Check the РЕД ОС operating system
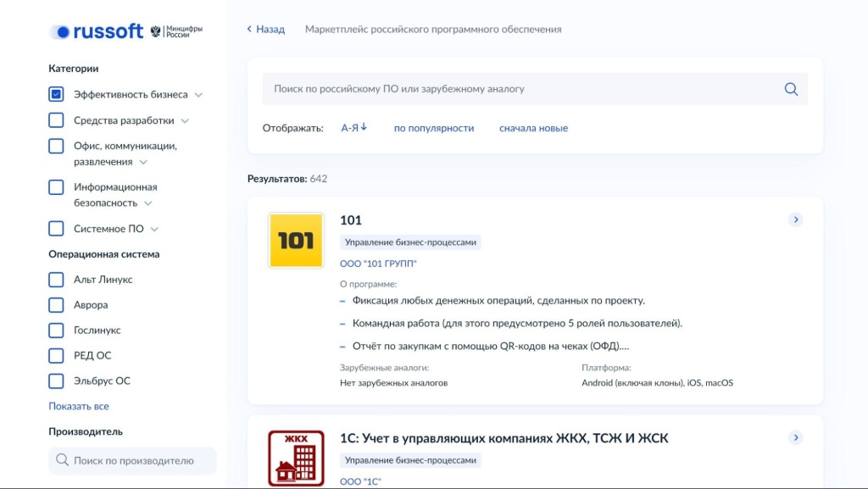Image resolution: width=868 pixels, height=489 pixels. 55,355
